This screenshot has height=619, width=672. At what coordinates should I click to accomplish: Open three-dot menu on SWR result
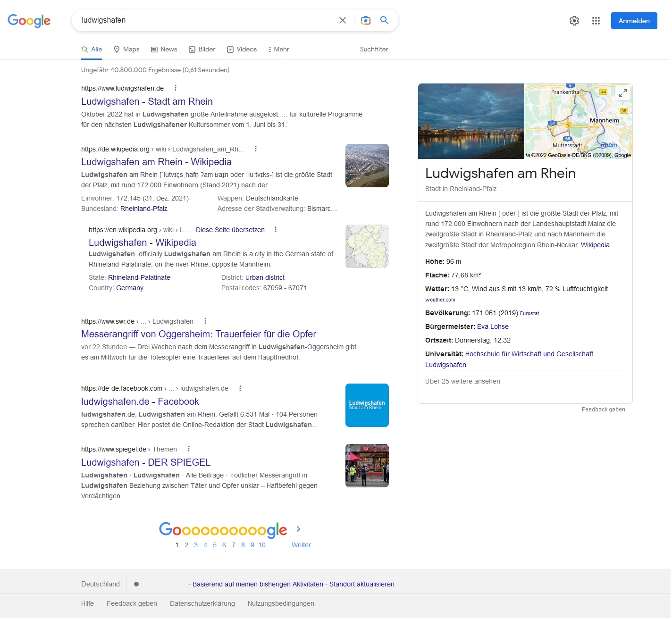coord(205,321)
